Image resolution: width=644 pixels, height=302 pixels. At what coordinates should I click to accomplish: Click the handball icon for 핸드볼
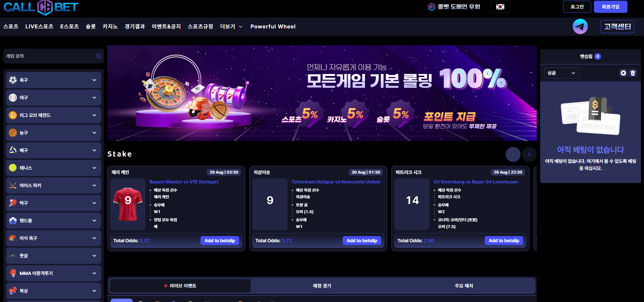(x=13, y=221)
